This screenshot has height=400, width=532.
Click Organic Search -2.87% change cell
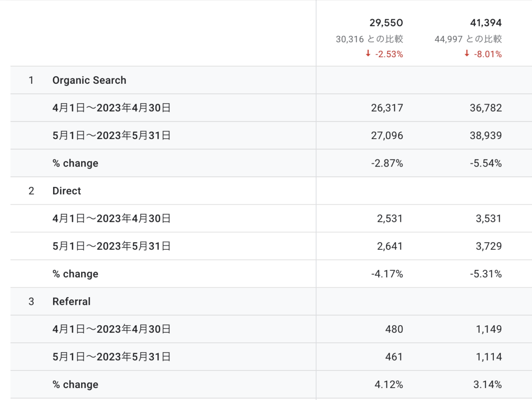coord(387,163)
